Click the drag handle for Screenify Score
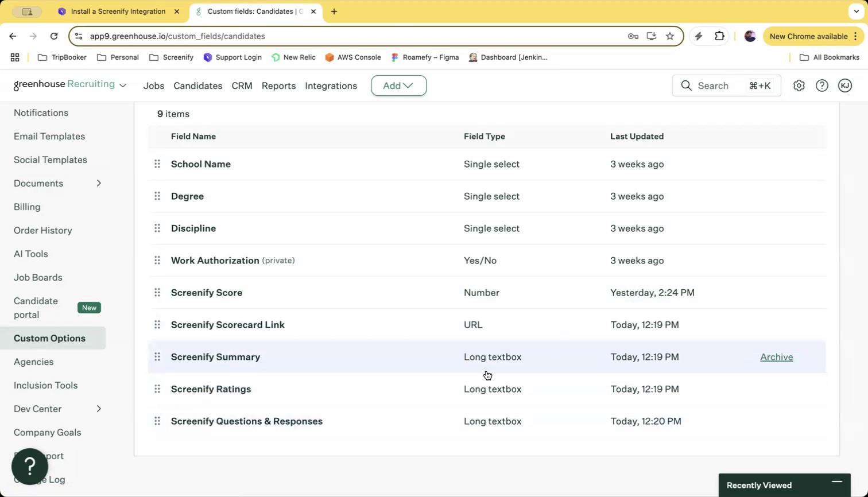 (x=157, y=293)
